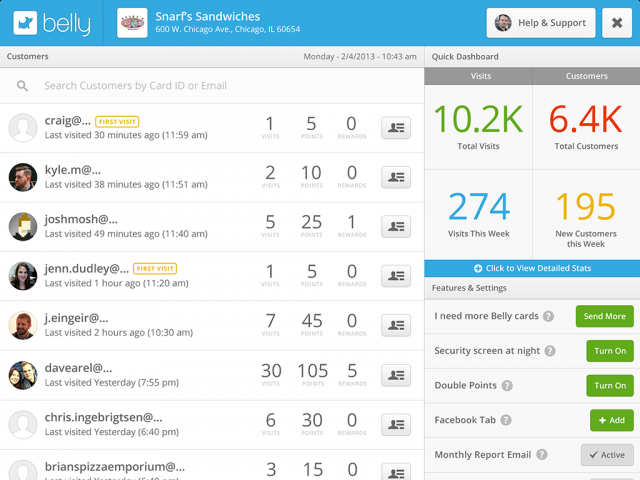Open Snarf's Sandwiches business logo
640x480 pixels.
[x=132, y=23]
